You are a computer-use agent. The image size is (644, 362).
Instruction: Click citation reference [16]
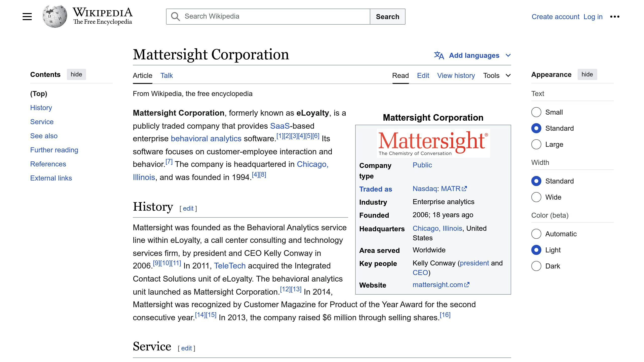tap(445, 315)
